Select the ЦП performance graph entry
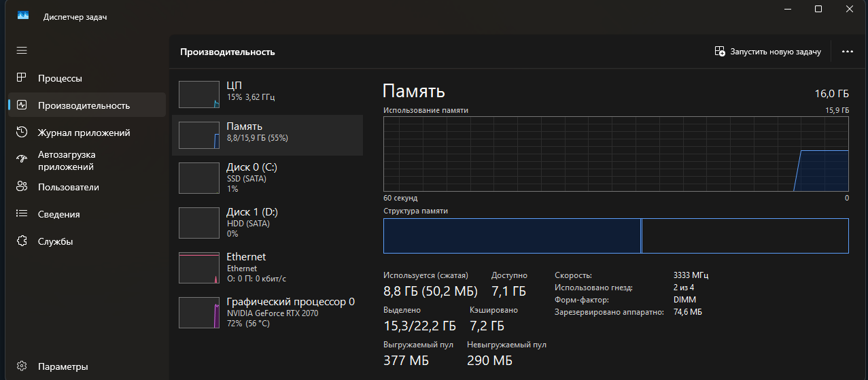The image size is (868, 380). tap(266, 94)
